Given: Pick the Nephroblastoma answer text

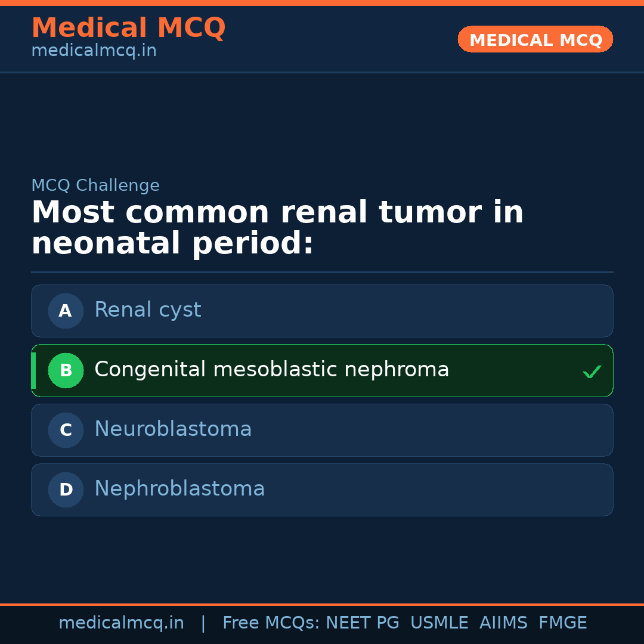Looking at the screenshot, I should 179,489.
